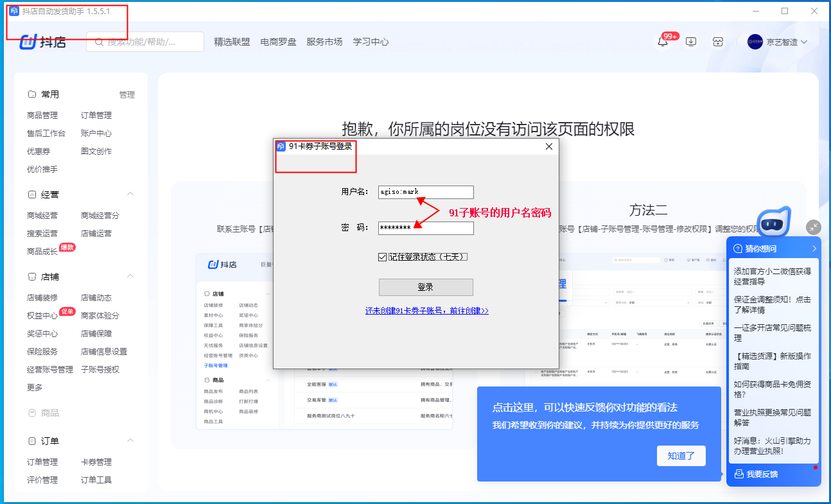Image resolution: width=831 pixels, height=504 pixels.
Task: Open 卡券管理 in the sidebar
Action: click(96, 462)
